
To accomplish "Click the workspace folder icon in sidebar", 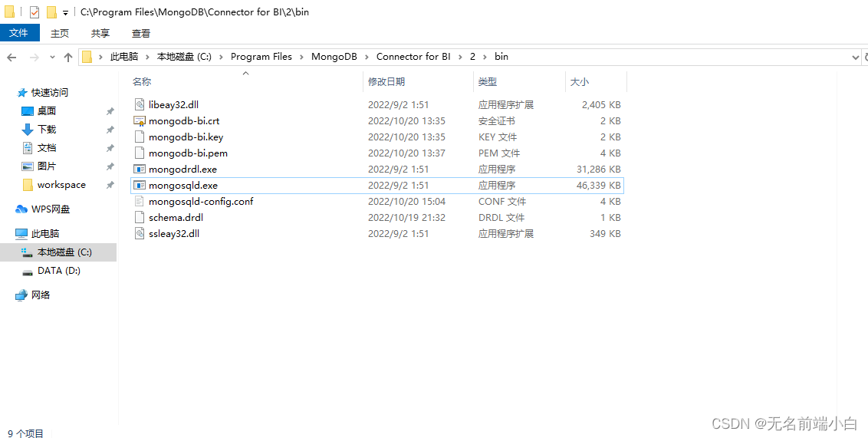I will pos(27,185).
